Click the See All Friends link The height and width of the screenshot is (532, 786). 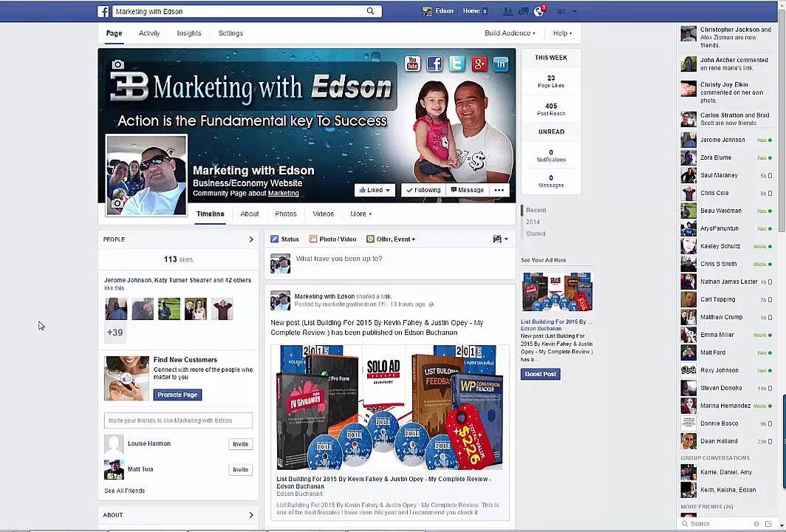click(124, 491)
